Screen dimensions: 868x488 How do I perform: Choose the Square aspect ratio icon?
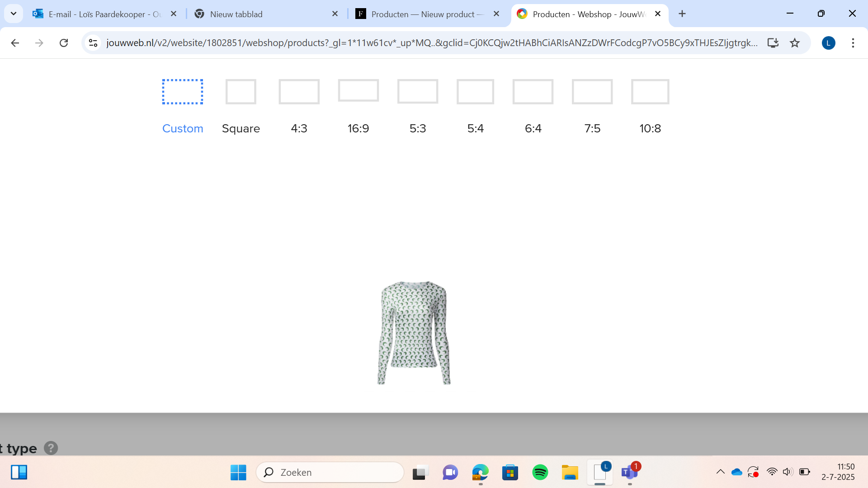tap(241, 92)
